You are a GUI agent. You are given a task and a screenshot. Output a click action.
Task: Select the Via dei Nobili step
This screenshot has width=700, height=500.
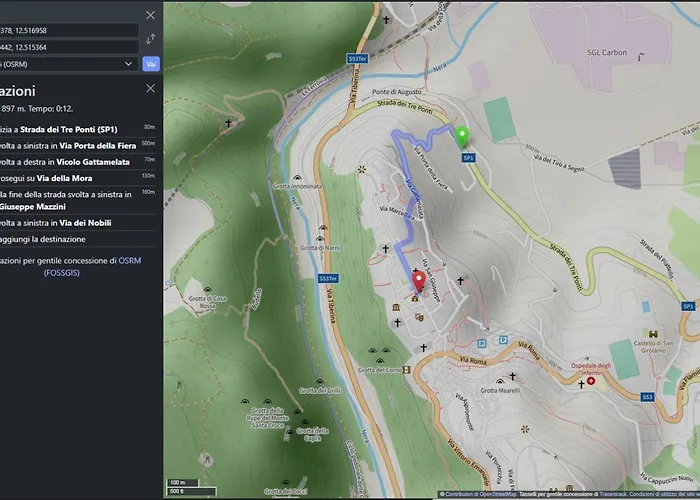(70, 223)
